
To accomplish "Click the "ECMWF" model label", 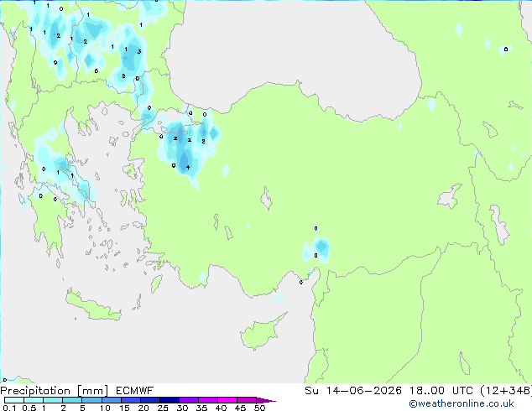I will 134,391.
